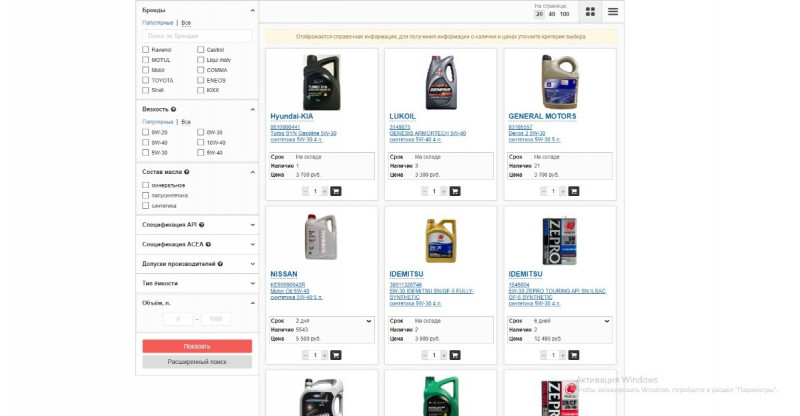Screen dimensions: 800x416
Task: Check the Castrol brand filter
Action: (201, 50)
